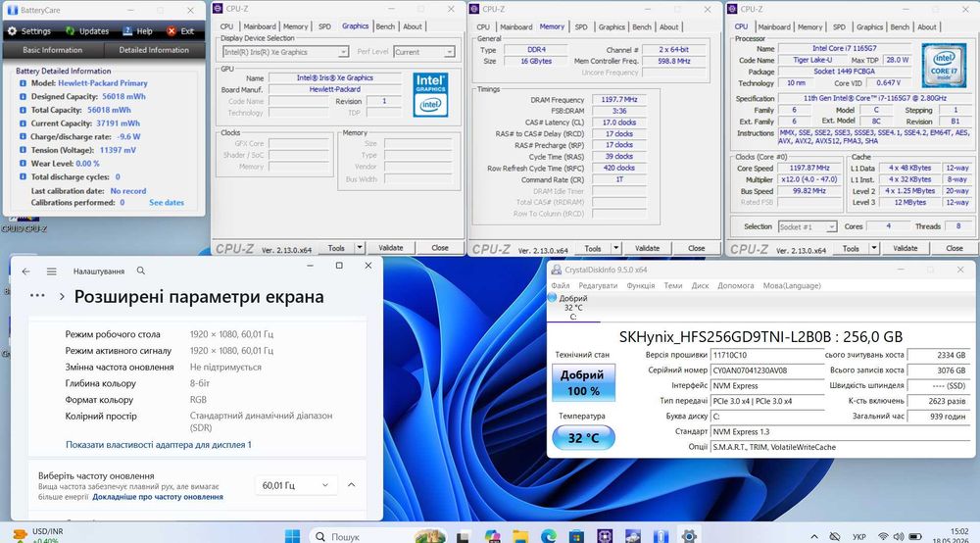The width and height of the screenshot is (980, 543).
Task: Open the Socket #1 Selection dropdown
Action: [x=807, y=226]
